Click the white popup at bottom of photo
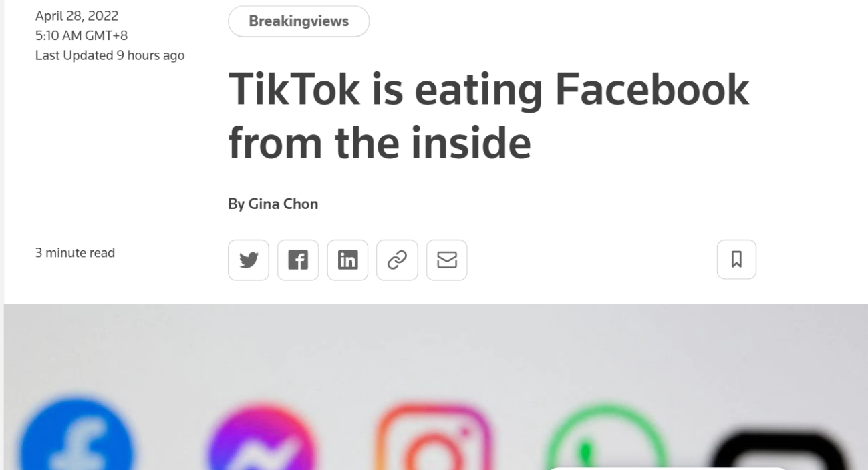Screen dimensions: 868x470 (668, 468)
